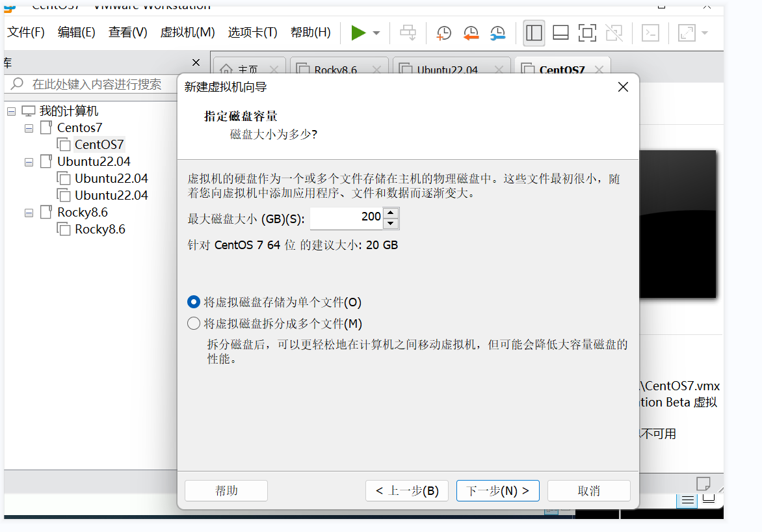This screenshot has width=762, height=532.
Task: Open the snapshot manager toolbar icon
Action: [x=497, y=33]
